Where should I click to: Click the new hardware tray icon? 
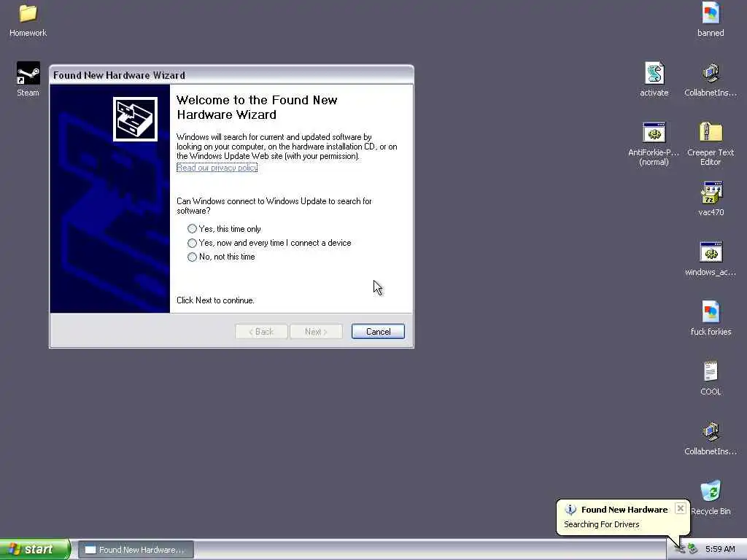click(x=680, y=549)
